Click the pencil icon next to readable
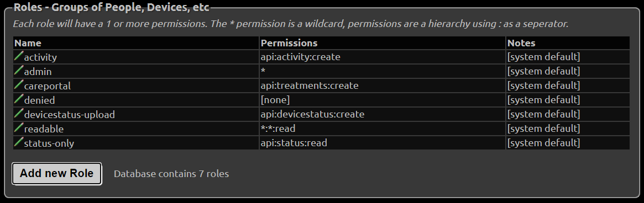Viewport: 644px width, 203px height. [x=19, y=128]
